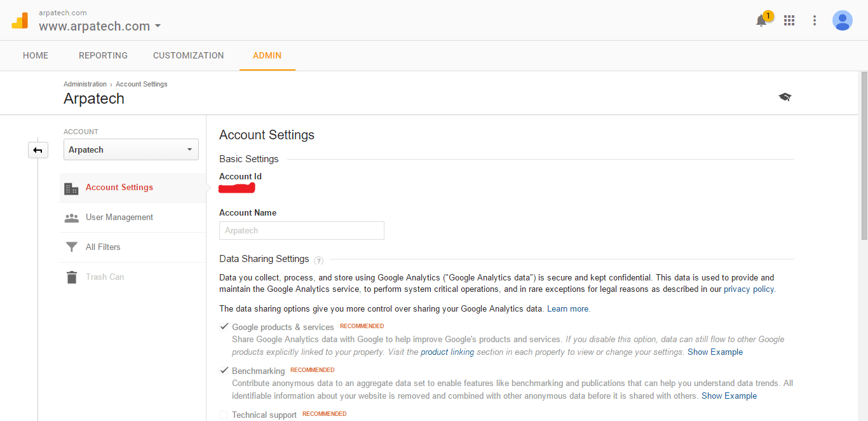The width and height of the screenshot is (868, 421).
Task: Click the Data Sharing Settings help icon
Action: 319,260
